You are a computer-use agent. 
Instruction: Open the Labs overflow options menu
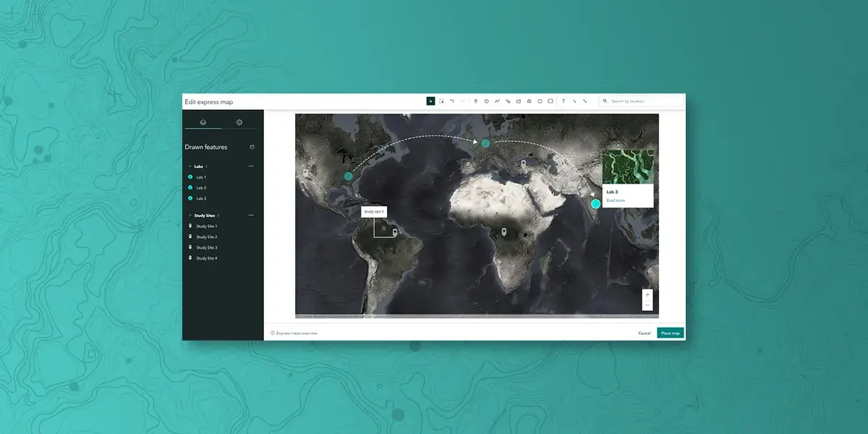coord(251,166)
